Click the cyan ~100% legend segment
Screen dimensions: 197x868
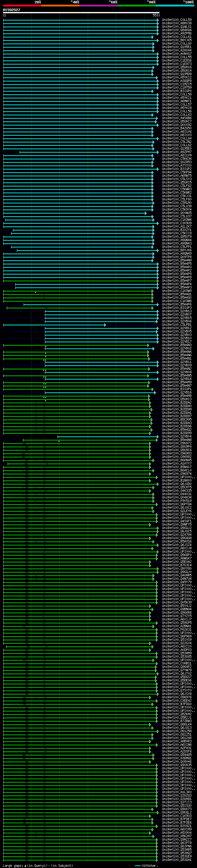click(175, 6)
